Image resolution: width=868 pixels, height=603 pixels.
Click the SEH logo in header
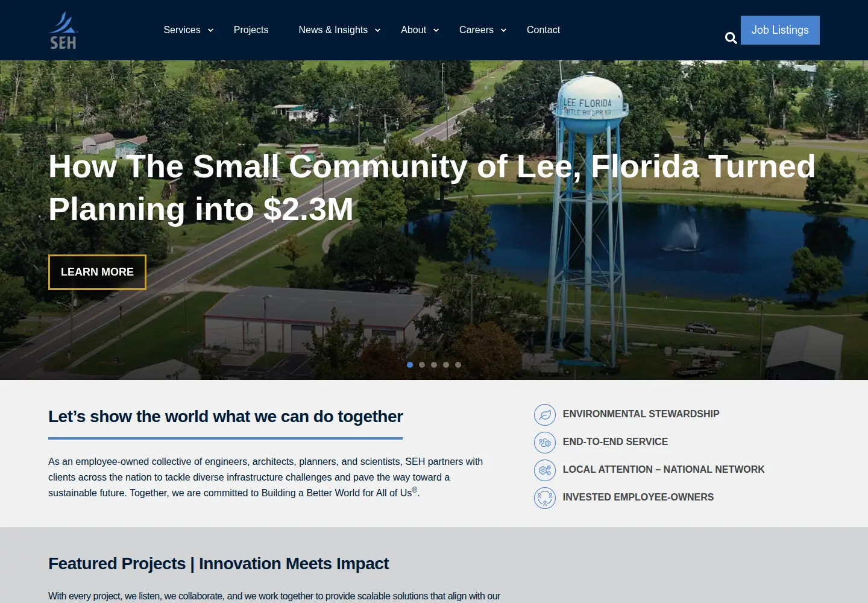pyautogui.click(x=63, y=30)
